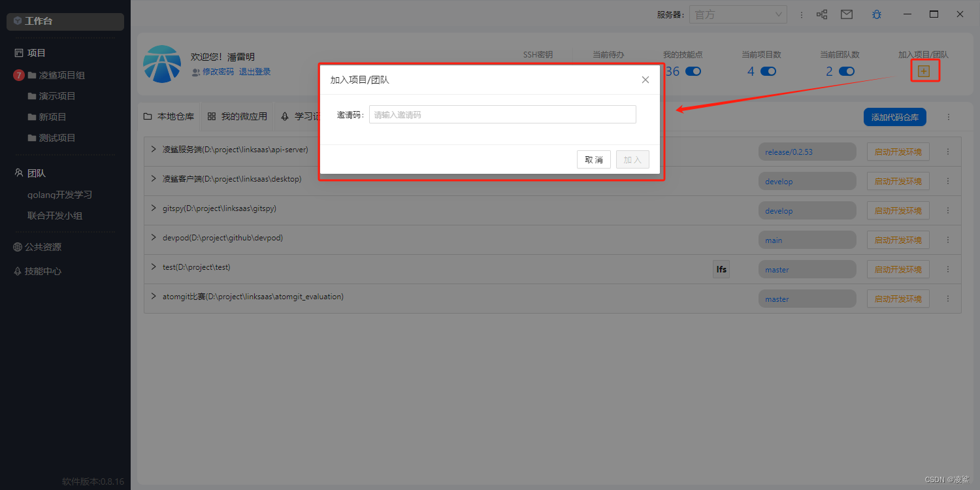Viewport: 980px width, 490px height.
Task: Click the skill center bulb icon
Action: 18,271
